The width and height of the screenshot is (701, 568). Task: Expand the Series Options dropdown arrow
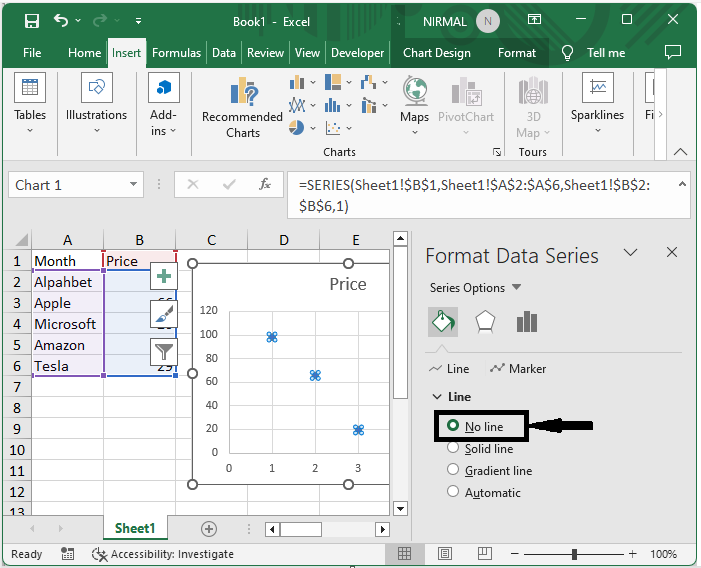pos(516,288)
